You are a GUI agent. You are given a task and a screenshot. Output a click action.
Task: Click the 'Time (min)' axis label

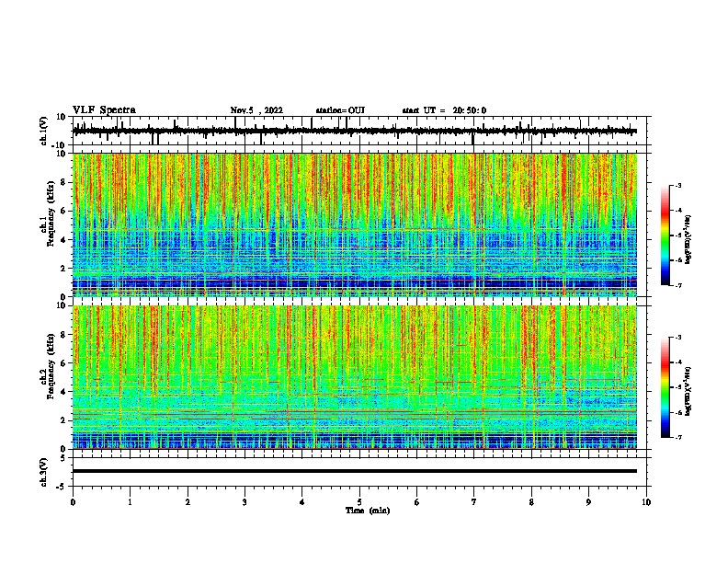pos(368,511)
